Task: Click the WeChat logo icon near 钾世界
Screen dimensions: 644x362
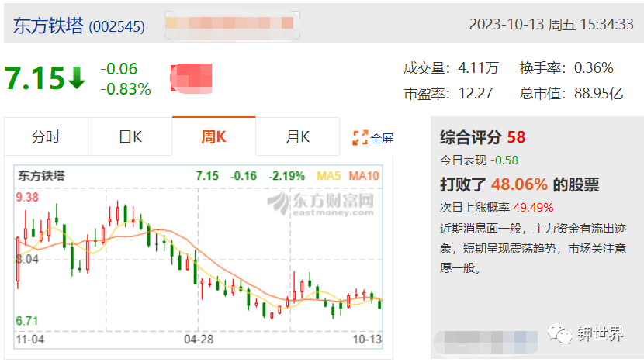Action: tap(559, 333)
